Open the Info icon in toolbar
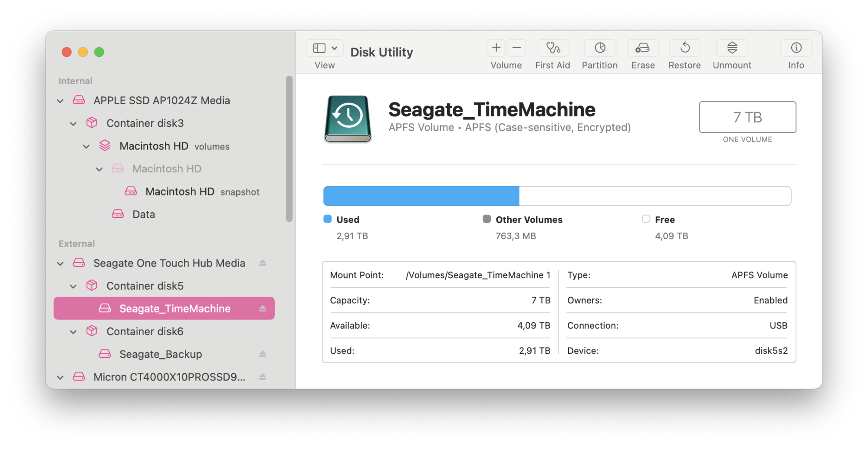Viewport: 868px width, 449px height. pos(796,48)
